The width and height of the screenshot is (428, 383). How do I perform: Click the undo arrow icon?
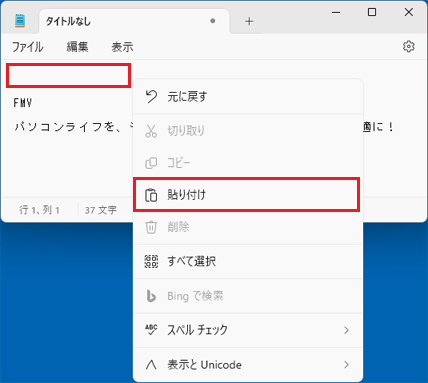pyautogui.click(x=151, y=97)
